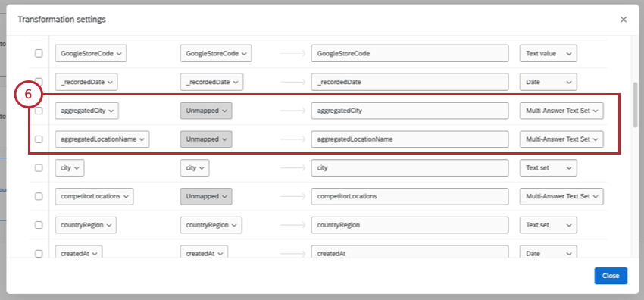Open the createdAt source field dropdown
The image size is (644, 300).
[79, 252]
